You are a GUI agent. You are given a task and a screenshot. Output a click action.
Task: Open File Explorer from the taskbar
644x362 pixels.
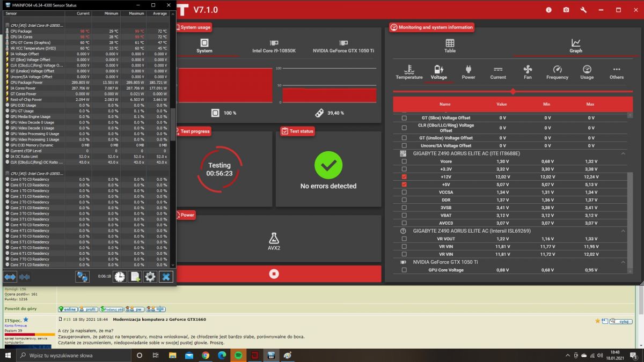point(172,355)
